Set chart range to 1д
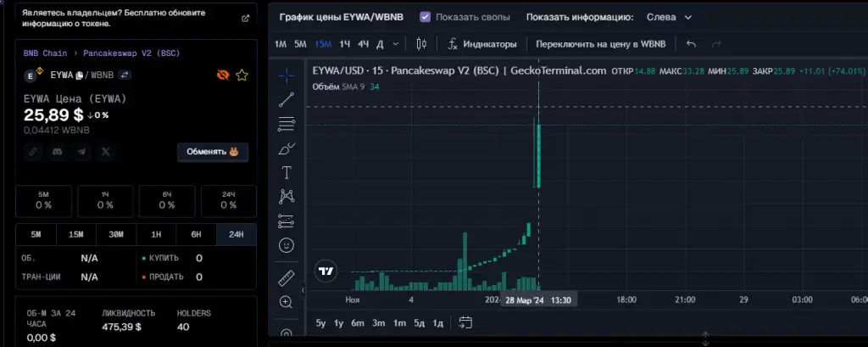This screenshot has width=868, height=347. point(437,322)
